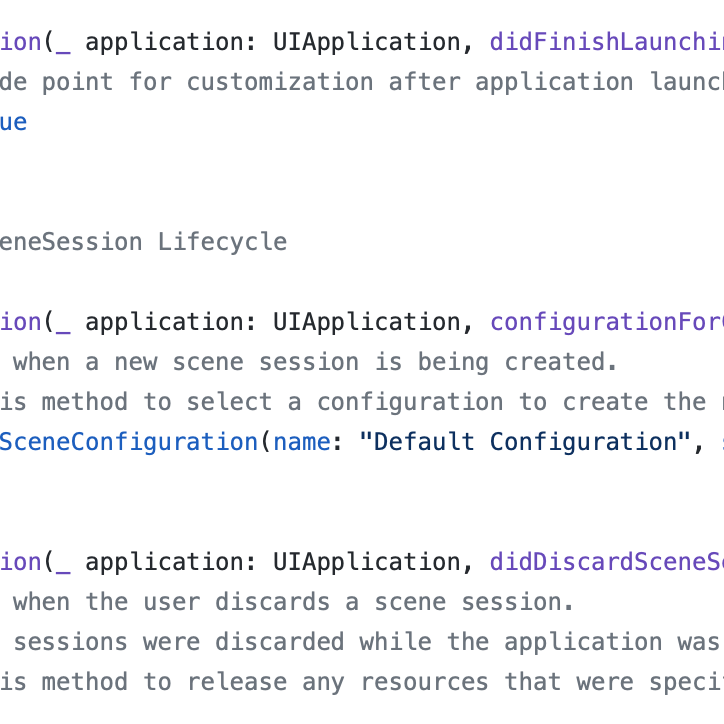Image resolution: width=724 pixels, height=724 pixels.
Task: Click the blue name: argument label
Action: pos(302,442)
